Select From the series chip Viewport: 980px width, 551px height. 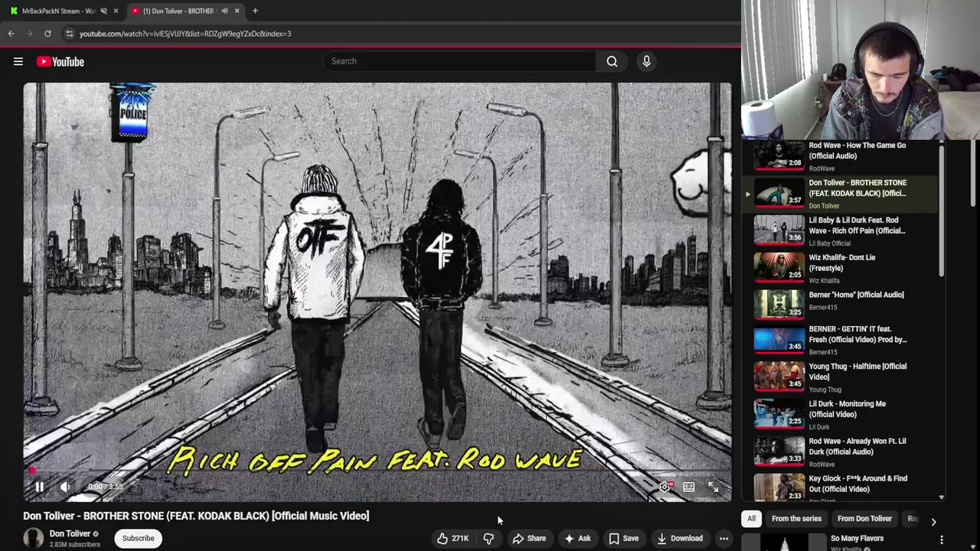pyautogui.click(x=796, y=519)
